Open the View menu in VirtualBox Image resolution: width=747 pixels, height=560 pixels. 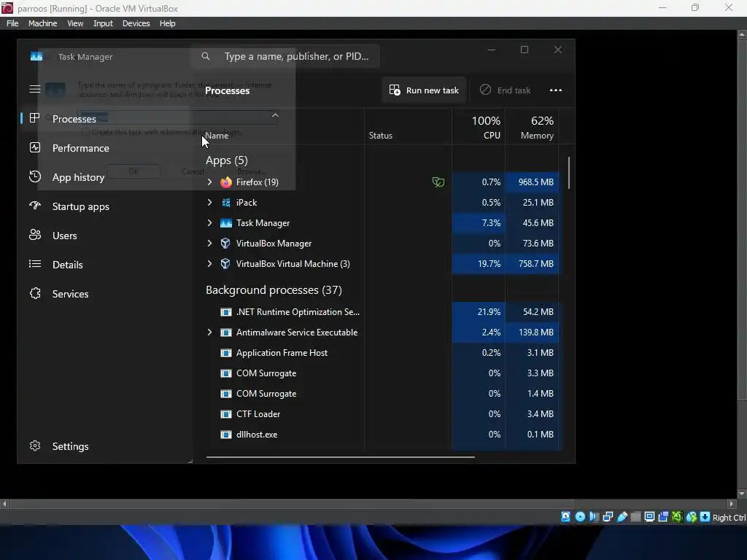[75, 23]
